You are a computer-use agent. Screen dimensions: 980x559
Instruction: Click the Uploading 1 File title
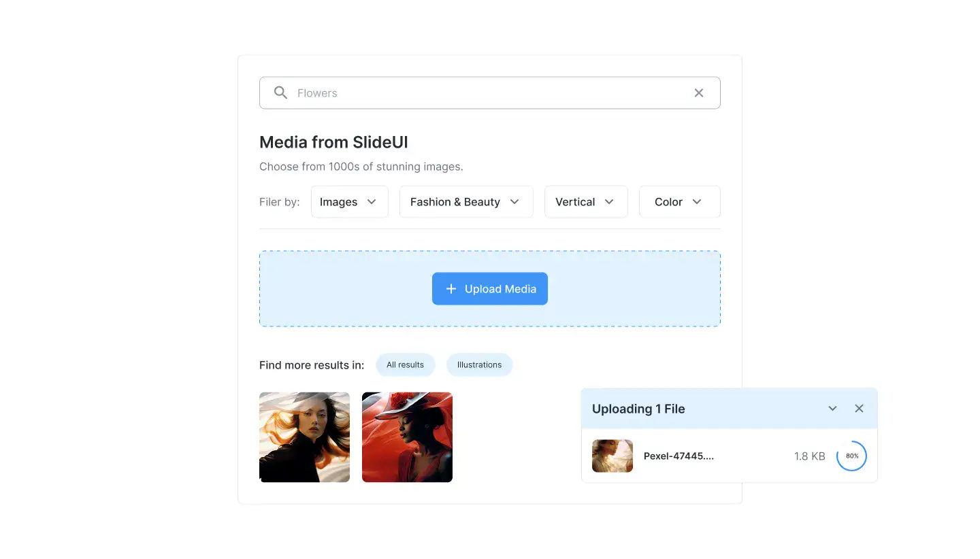(638, 409)
